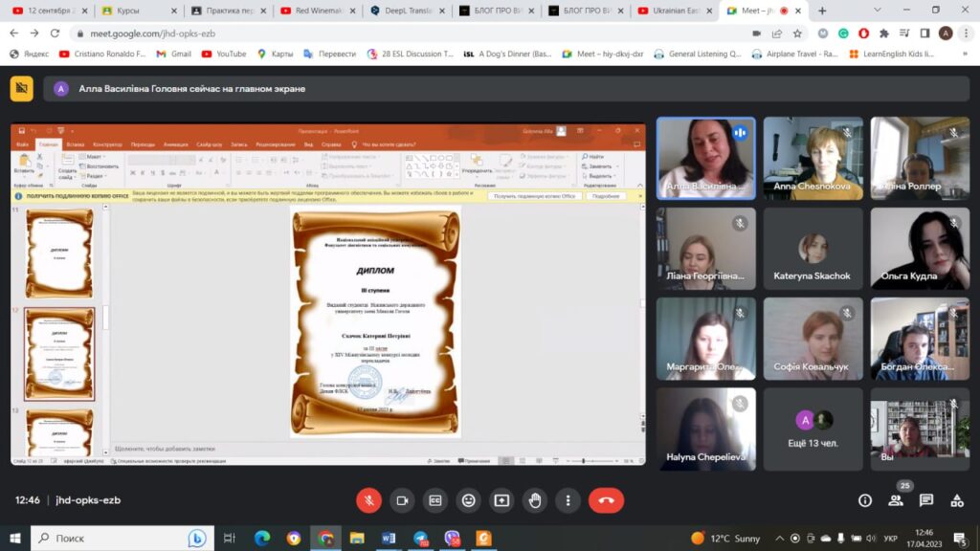
Task: Unmute the microphone in Meet
Action: (x=369, y=500)
